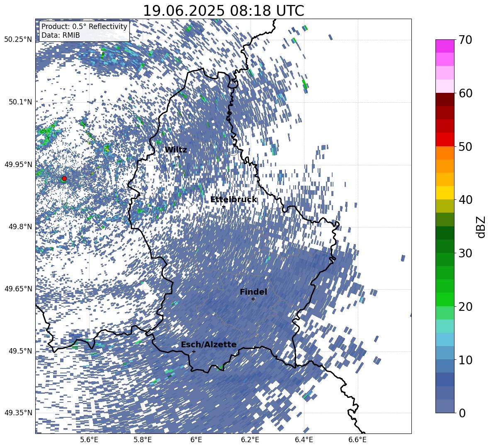The width and height of the screenshot is (491, 448).
Task: Click the 5.6°E longitude tick label
Action: (x=89, y=440)
